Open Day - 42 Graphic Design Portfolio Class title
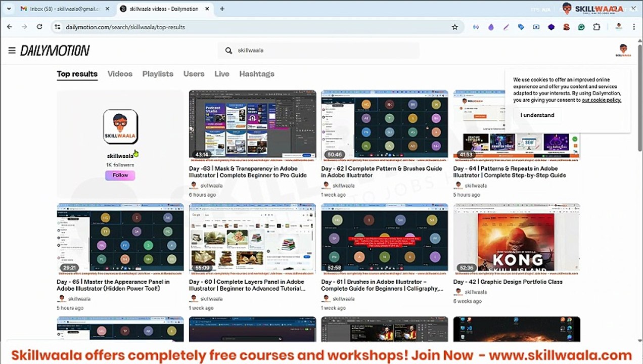The width and height of the screenshot is (643, 364). coord(508,282)
